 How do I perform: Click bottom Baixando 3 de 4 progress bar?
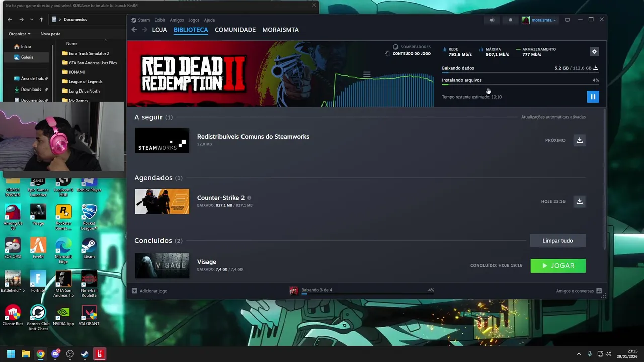tap(367, 294)
